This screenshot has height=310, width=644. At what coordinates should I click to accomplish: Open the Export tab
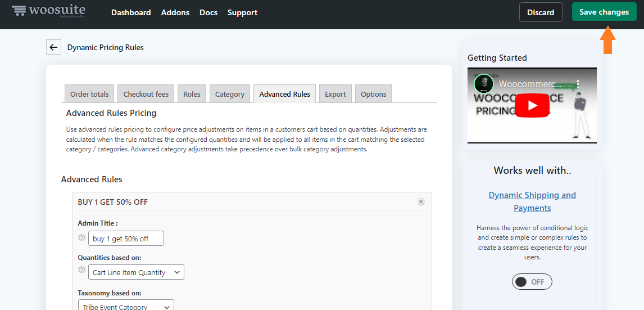click(335, 94)
